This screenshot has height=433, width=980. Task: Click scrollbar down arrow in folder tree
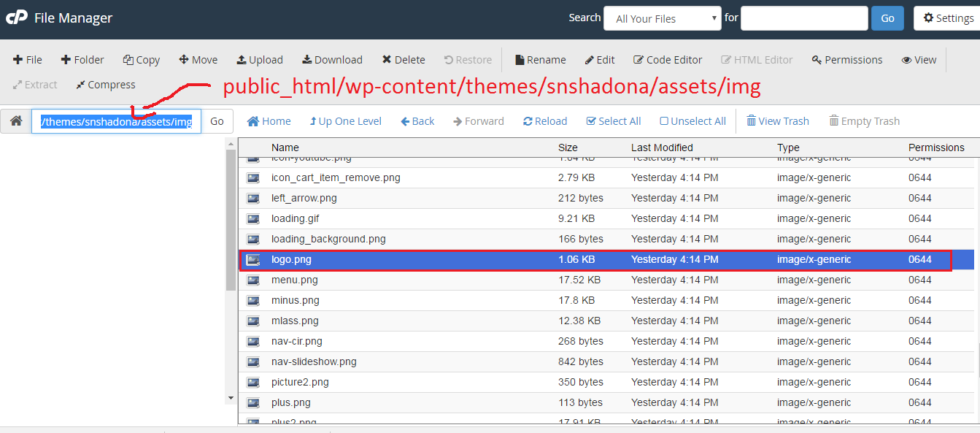point(231,398)
